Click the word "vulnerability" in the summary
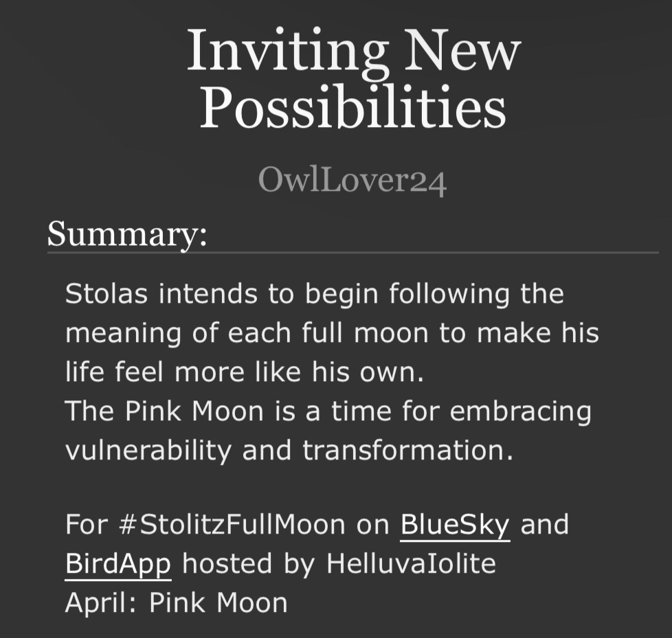Viewport: 672px width, 638px height. coord(148,451)
